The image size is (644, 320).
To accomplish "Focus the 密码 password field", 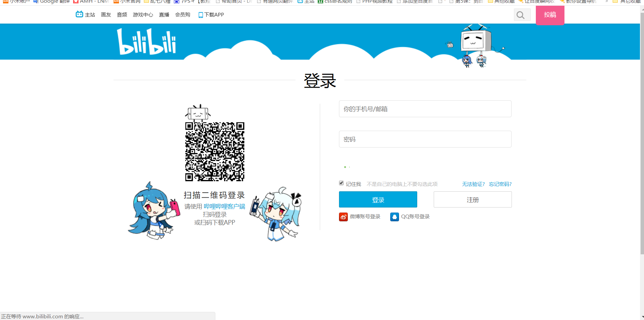I will 425,139.
